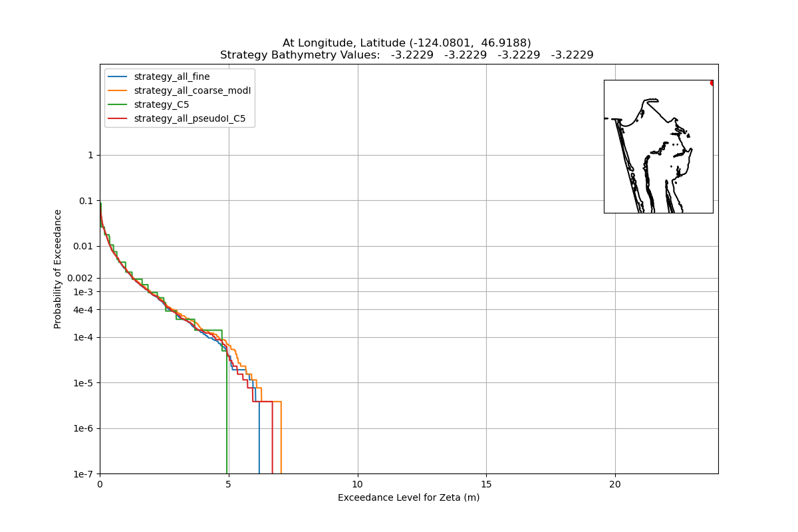The width and height of the screenshot is (798, 532).
Task: Click the strategy_all_fine legend label
Action: (x=172, y=76)
